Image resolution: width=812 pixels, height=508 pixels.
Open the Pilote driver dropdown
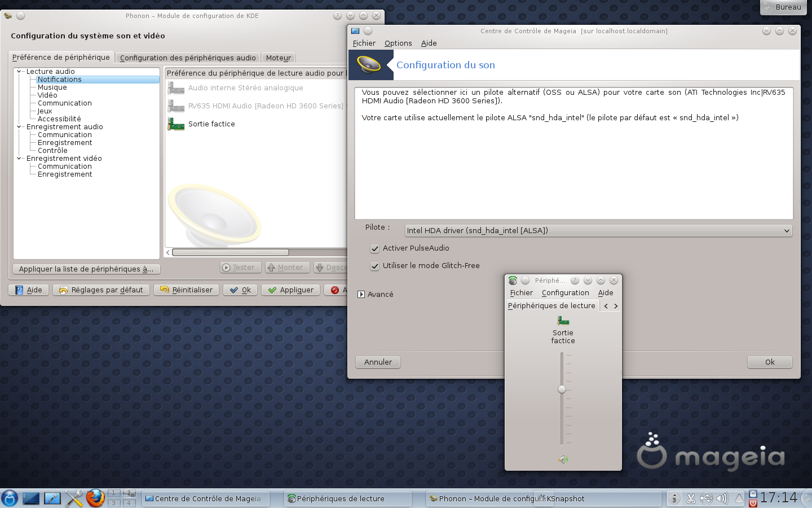pos(598,230)
